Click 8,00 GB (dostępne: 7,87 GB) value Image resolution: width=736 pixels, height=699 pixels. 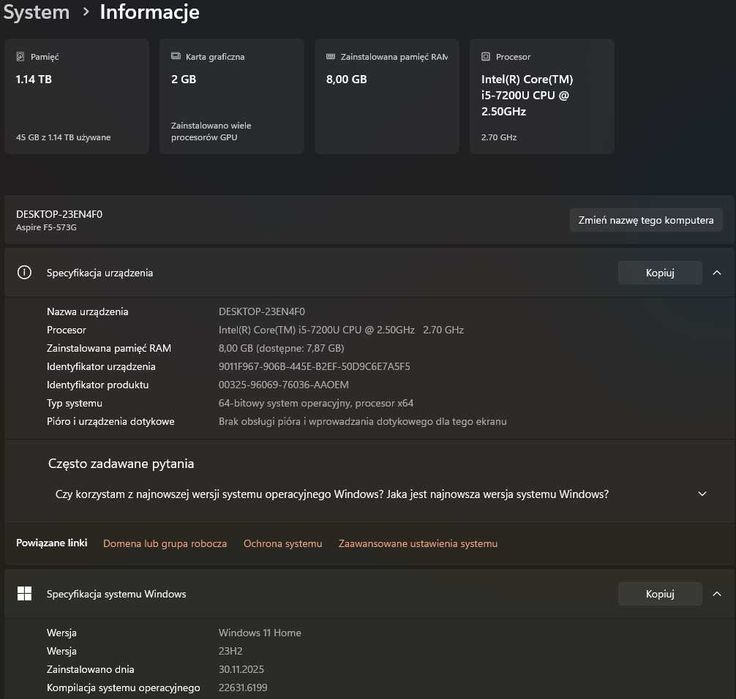click(x=281, y=348)
